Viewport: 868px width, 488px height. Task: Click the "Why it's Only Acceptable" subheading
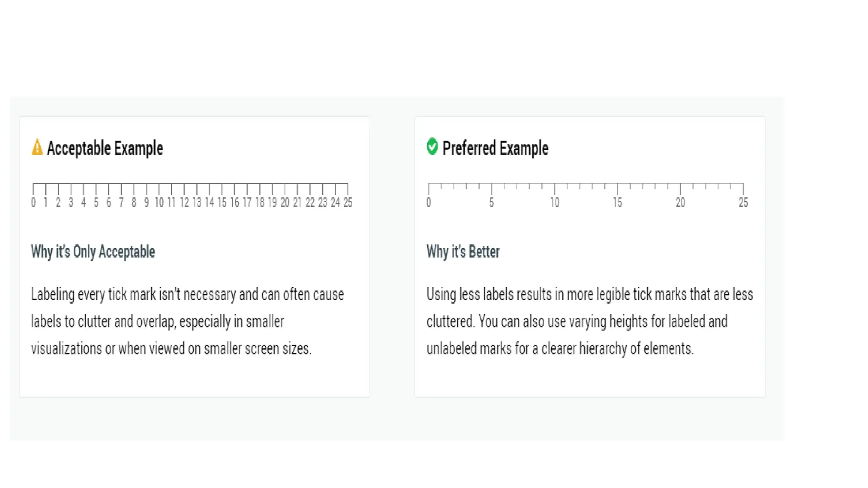93,252
